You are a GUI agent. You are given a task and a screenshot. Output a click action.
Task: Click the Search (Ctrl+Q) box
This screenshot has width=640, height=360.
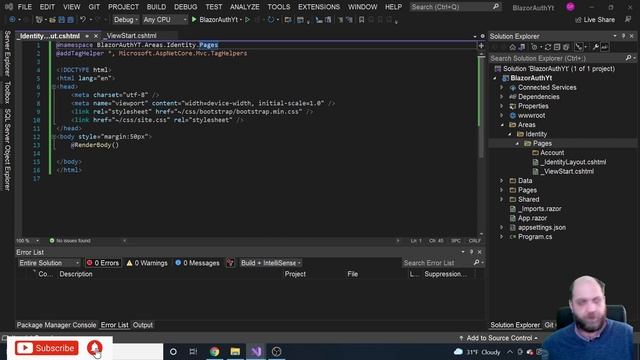(455, 7)
